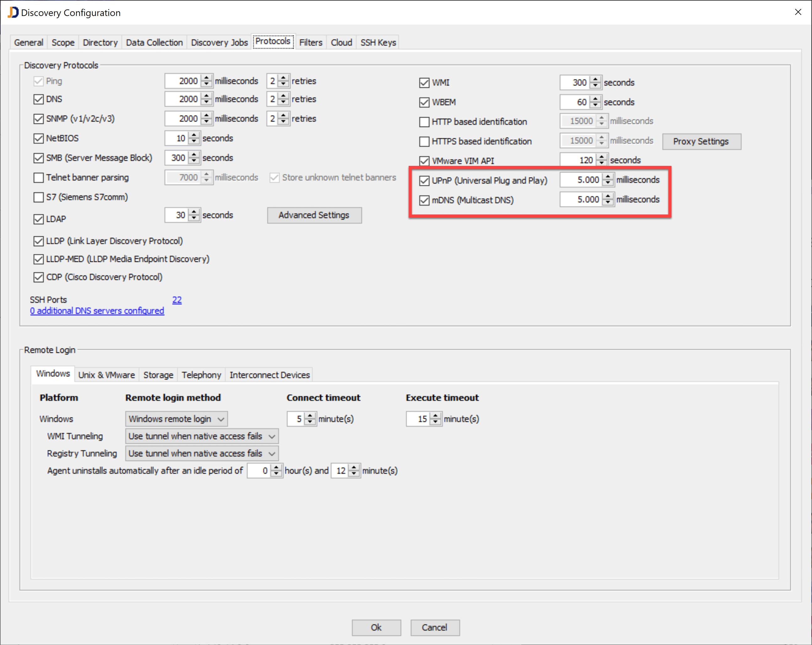
Task: Click "0 additional DNS servers configured" link
Action: pos(97,311)
